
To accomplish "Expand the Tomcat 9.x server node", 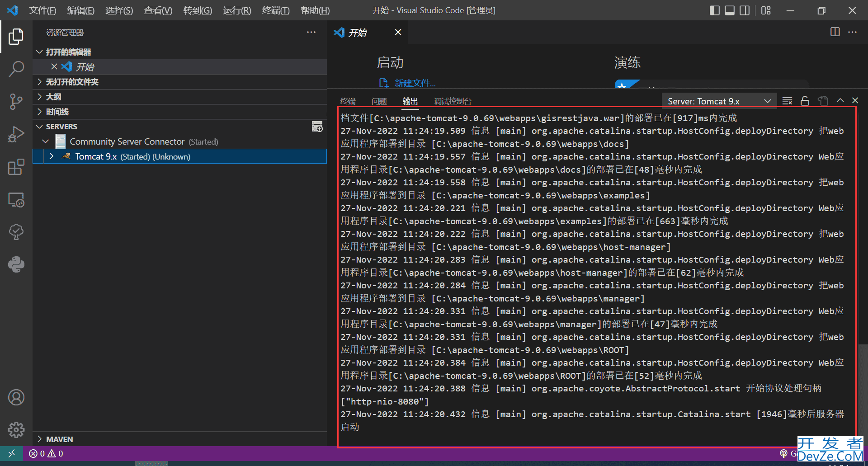I will coord(51,156).
